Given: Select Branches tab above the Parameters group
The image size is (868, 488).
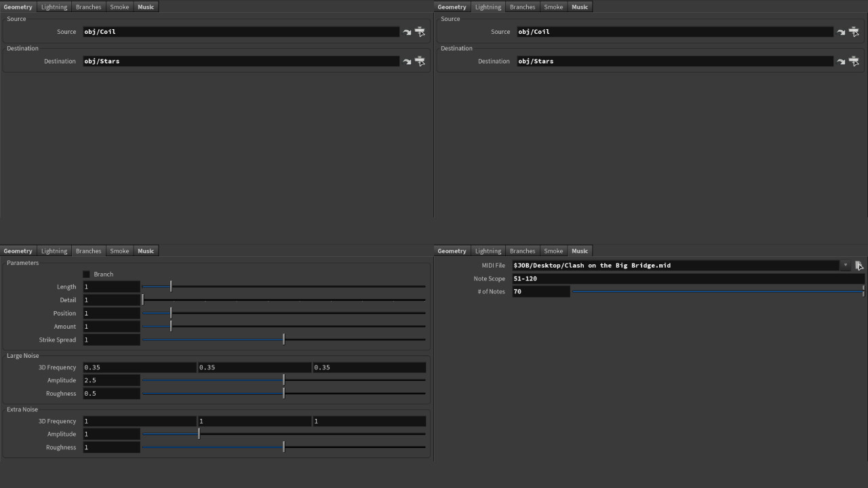Looking at the screenshot, I should pyautogui.click(x=88, y=251).
